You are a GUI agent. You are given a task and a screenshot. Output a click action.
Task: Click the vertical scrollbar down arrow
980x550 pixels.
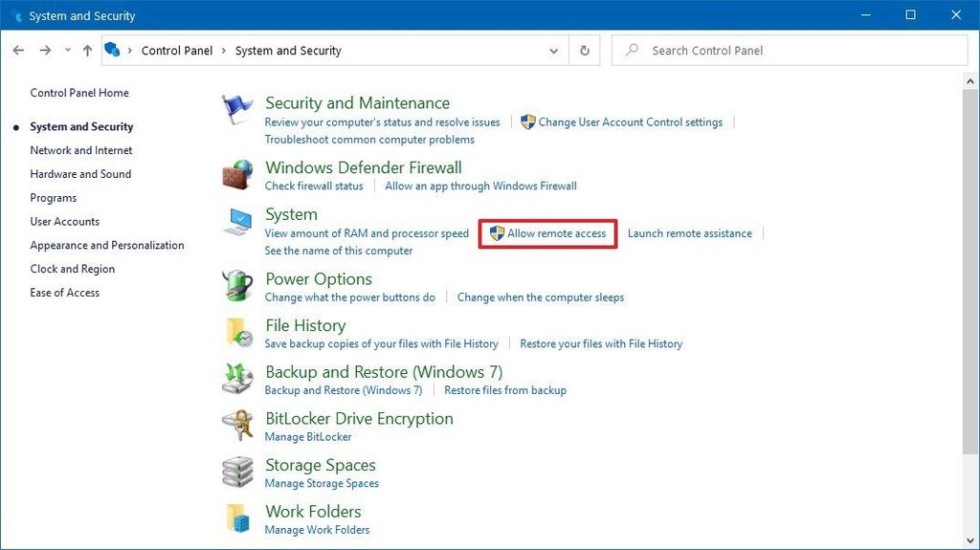point(970,542)
